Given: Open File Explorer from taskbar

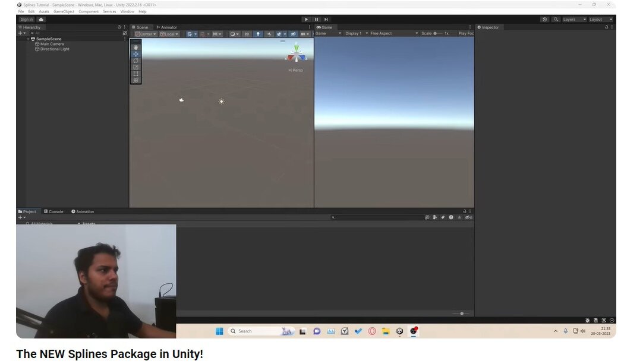Looking at the screenshot, I should click(386, 331).
